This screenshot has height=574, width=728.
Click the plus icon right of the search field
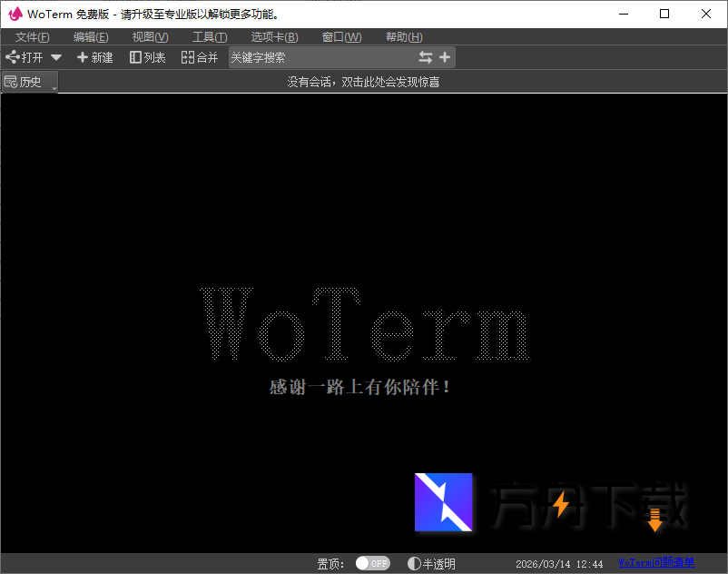pos(445,56)
